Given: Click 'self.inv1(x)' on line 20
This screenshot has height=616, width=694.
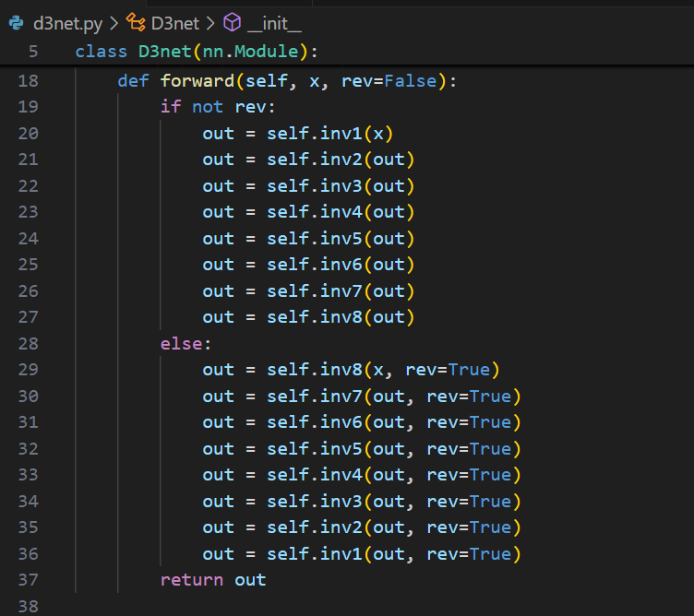Looking at the screenshot, I should pos(329,134).
